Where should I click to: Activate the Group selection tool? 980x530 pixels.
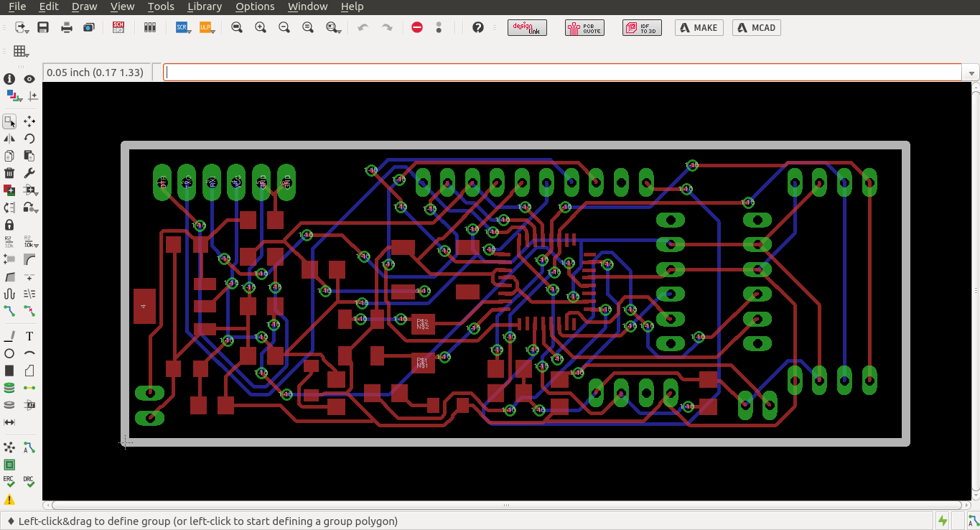[9, 121]
